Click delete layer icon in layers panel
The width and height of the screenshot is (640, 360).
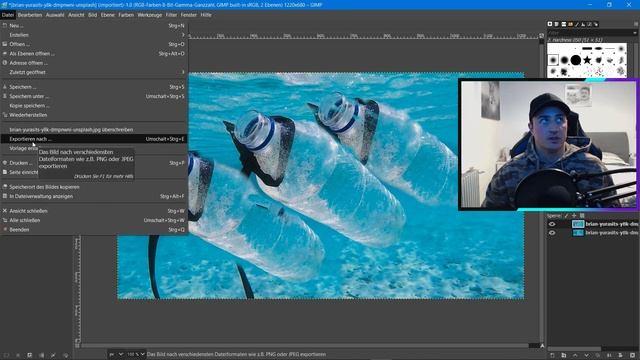[x=632, y=356]
